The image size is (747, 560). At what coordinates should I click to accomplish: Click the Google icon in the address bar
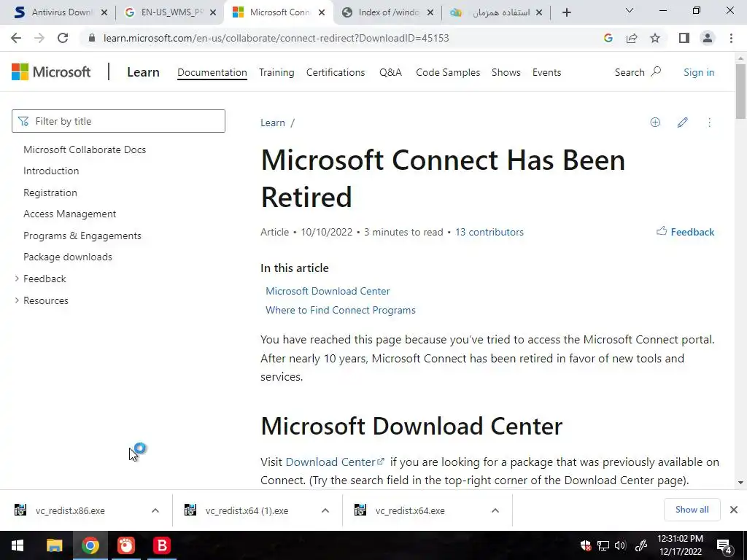click(608, 38)
